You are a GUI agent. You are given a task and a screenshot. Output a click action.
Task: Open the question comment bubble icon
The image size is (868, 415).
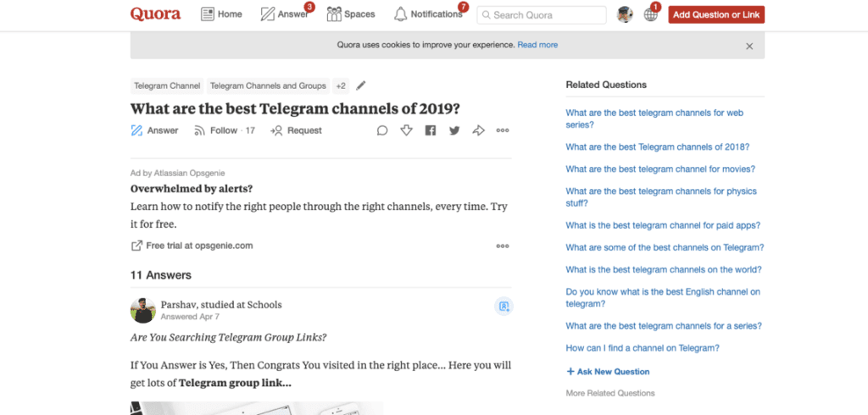382,130
